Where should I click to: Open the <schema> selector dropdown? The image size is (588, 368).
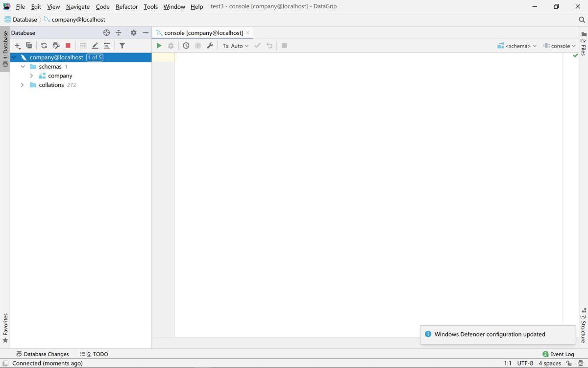pos(517,46)
